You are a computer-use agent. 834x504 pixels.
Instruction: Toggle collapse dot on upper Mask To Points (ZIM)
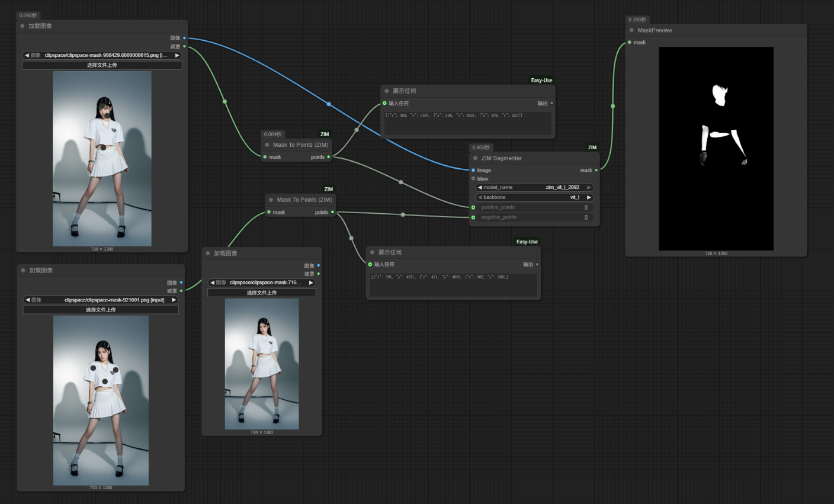pos(267,145)
